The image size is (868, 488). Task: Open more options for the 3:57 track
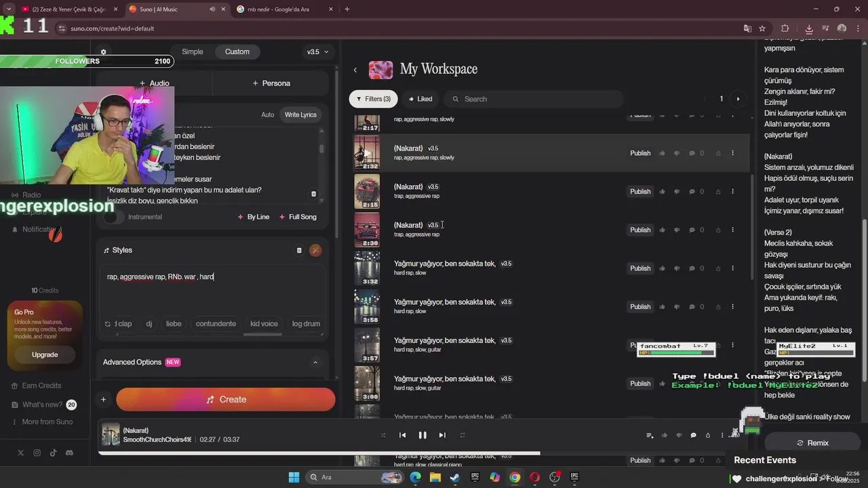coord(732,345)
